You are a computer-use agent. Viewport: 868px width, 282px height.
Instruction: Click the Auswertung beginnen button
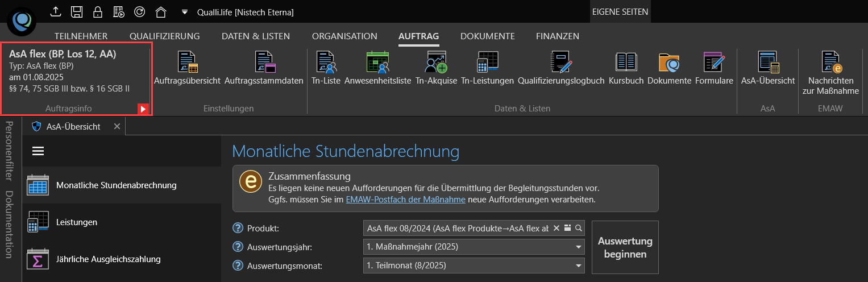(625, 247)
